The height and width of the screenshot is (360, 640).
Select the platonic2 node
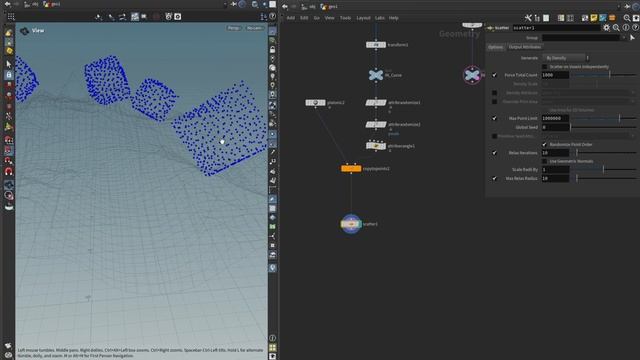(316, 102)
